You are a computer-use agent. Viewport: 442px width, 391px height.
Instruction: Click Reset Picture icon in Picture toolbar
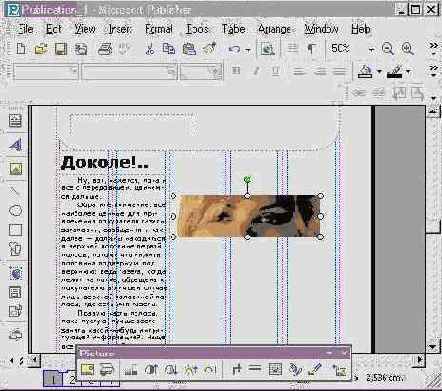(340, 370)
